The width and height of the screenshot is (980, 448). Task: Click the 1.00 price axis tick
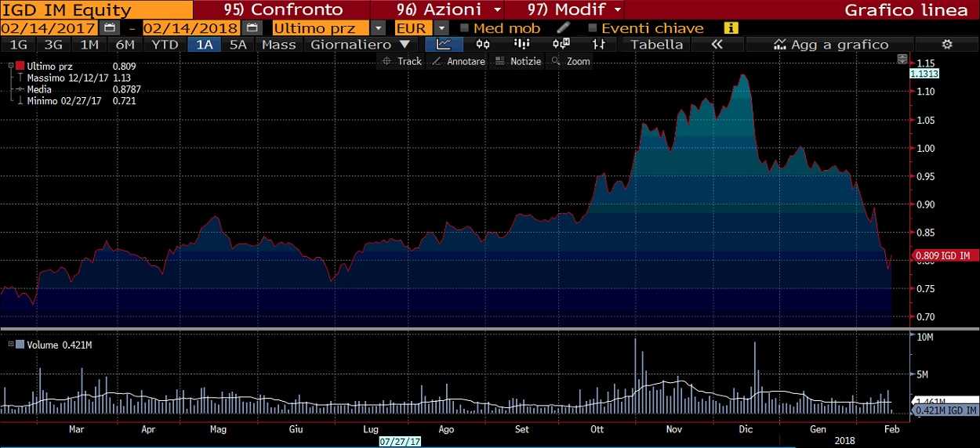tap(927, 148)
